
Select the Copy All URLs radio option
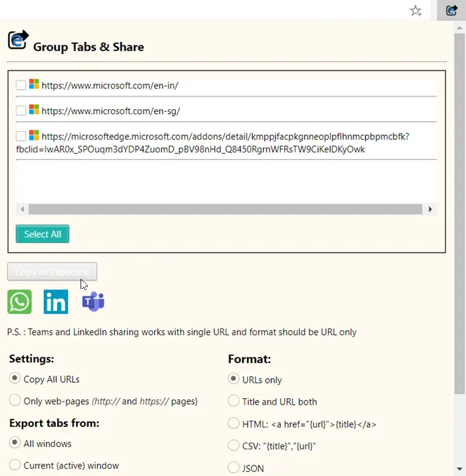click(x=15, y=378)
